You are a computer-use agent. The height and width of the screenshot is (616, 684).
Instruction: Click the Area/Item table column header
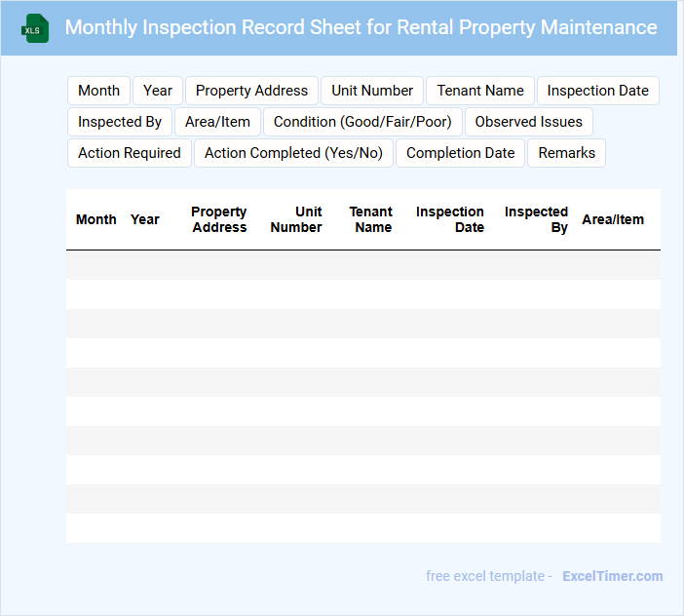tap(613, 219)
